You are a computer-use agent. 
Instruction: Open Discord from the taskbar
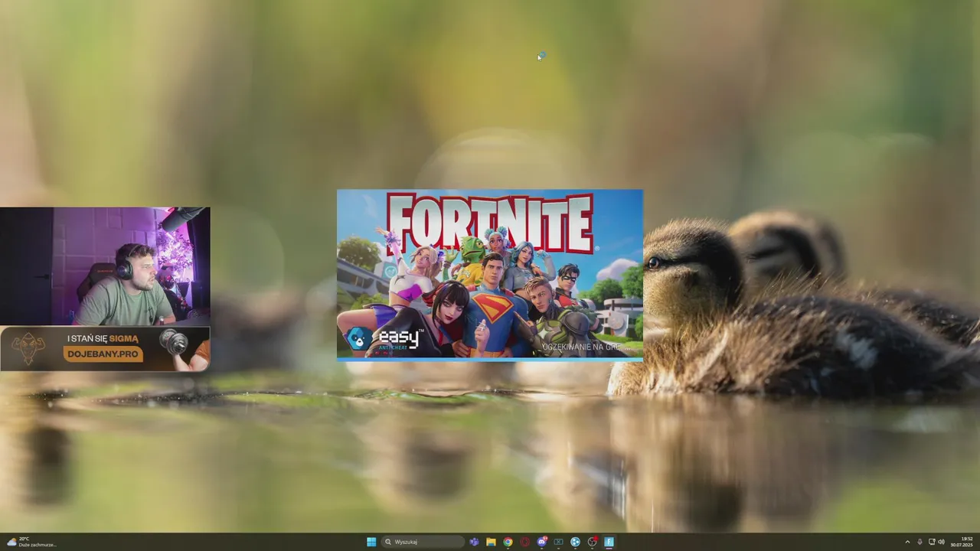point(542,542)
